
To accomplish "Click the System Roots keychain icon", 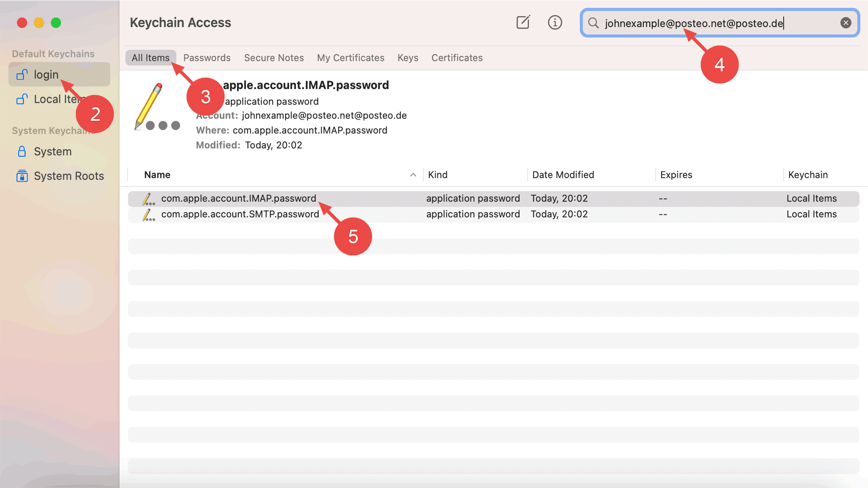I will (22, 176).
